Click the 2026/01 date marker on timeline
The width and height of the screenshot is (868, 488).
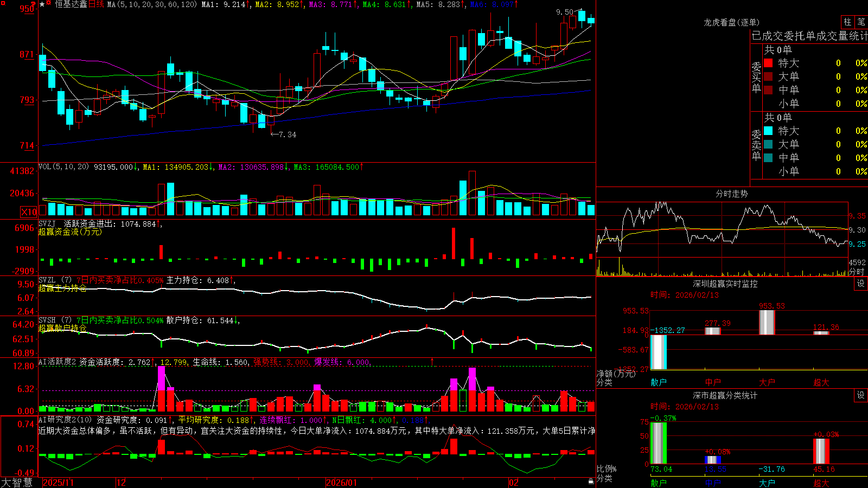pyautogui.click(x=342, y=483)
